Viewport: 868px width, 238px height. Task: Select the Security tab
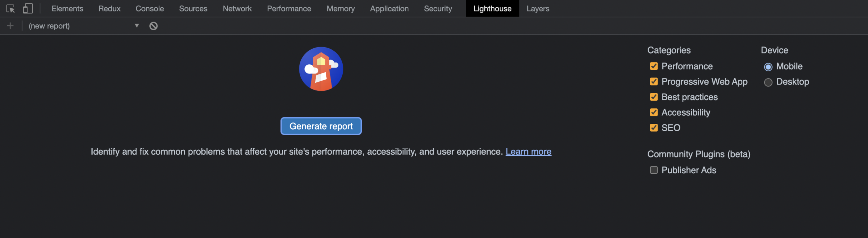tap(438, 8)
